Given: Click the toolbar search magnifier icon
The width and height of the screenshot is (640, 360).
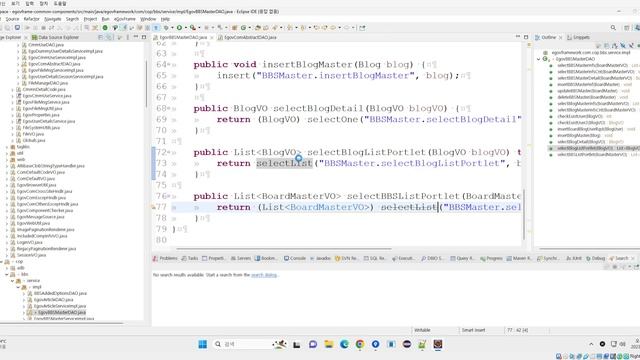Looking at the screenshot, I should 613,28.
